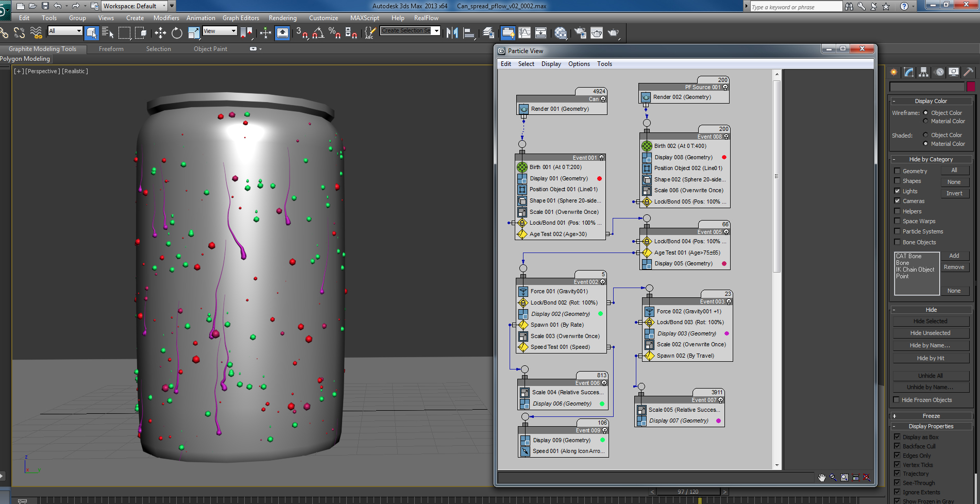Screen dimensions: 980x504
Task: Open selection filter All dropdown
Action: (65, 31)
